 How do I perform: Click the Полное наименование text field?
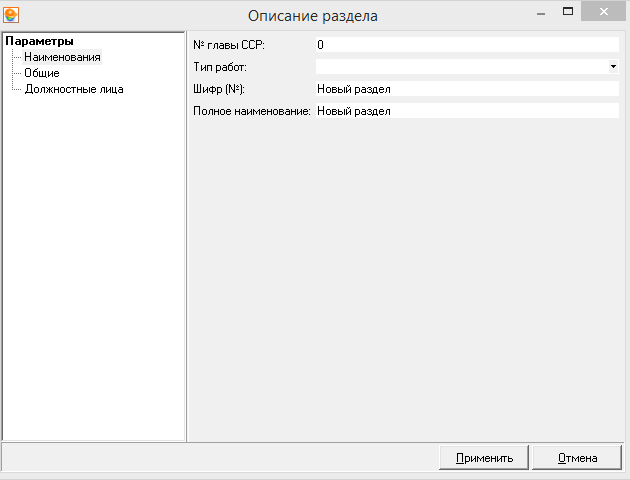pyautogui.click(x=467, y=111)
